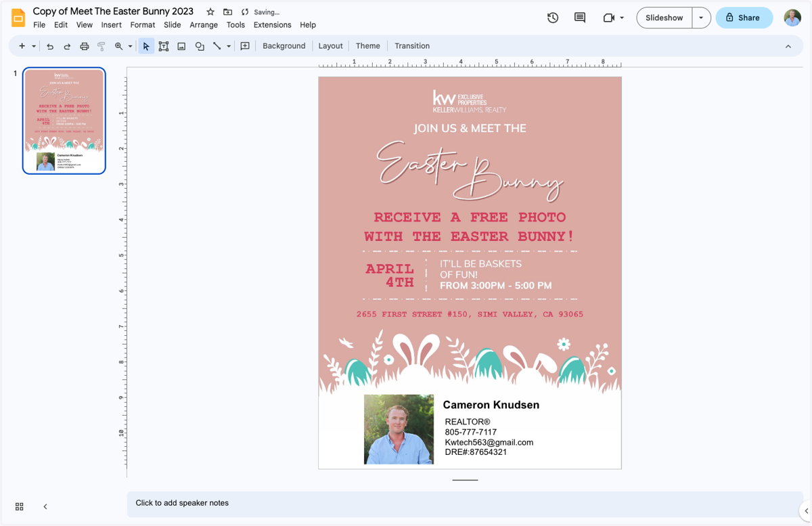Share the presentation
The image size is (812, 526).
(744, 18)
